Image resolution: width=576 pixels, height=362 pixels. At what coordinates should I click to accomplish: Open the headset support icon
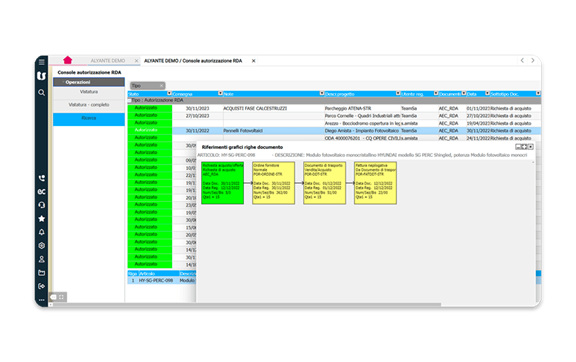click(x=42, y=205)
